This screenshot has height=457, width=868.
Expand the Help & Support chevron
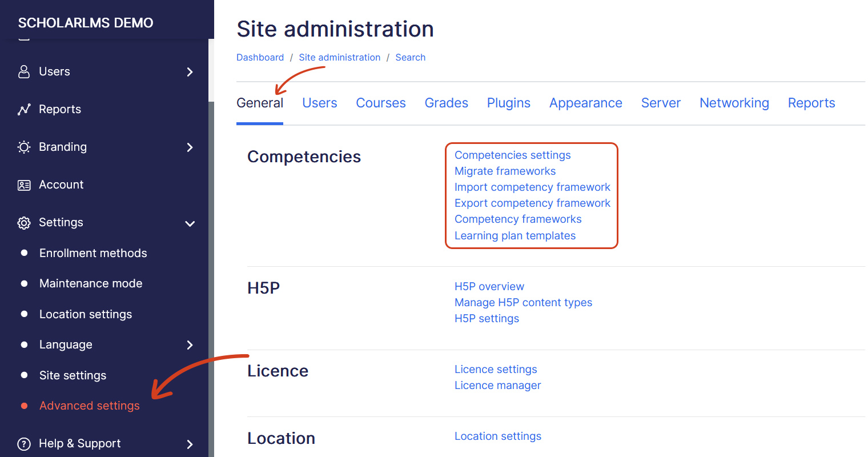click(x=190, y=444)
